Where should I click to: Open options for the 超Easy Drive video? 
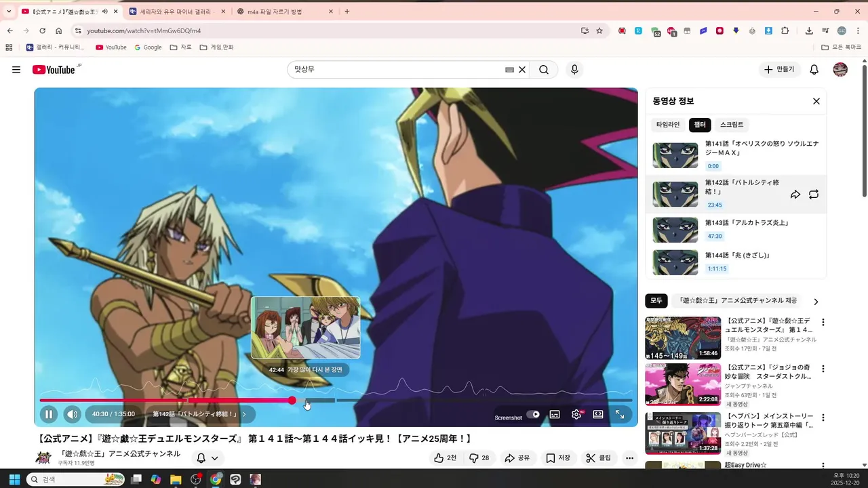tap(823, 465)
